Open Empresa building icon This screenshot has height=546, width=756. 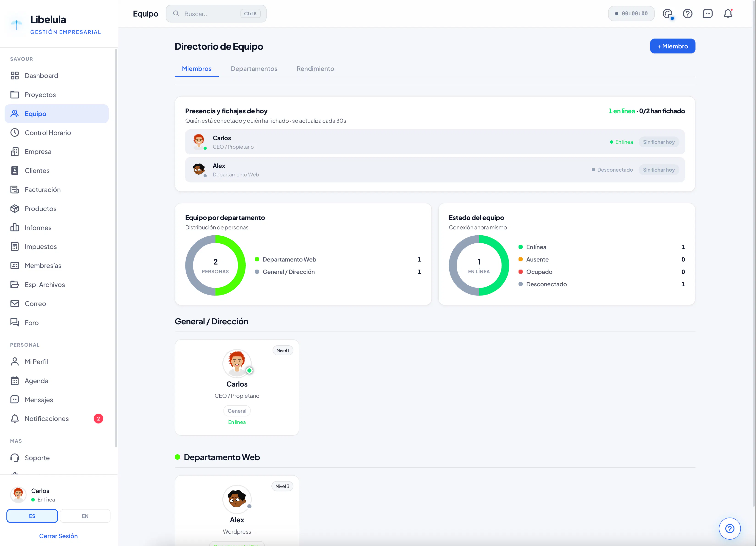(x=15, y=152)
